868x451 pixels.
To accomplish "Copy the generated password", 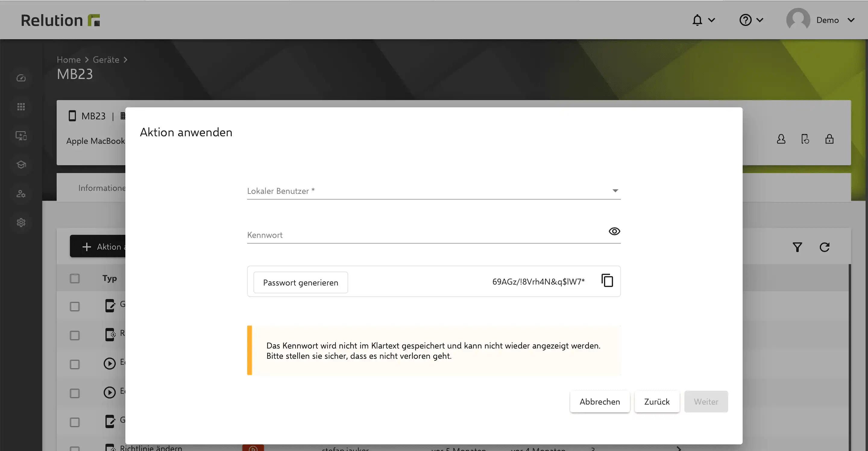I will [x=607, y=281].
